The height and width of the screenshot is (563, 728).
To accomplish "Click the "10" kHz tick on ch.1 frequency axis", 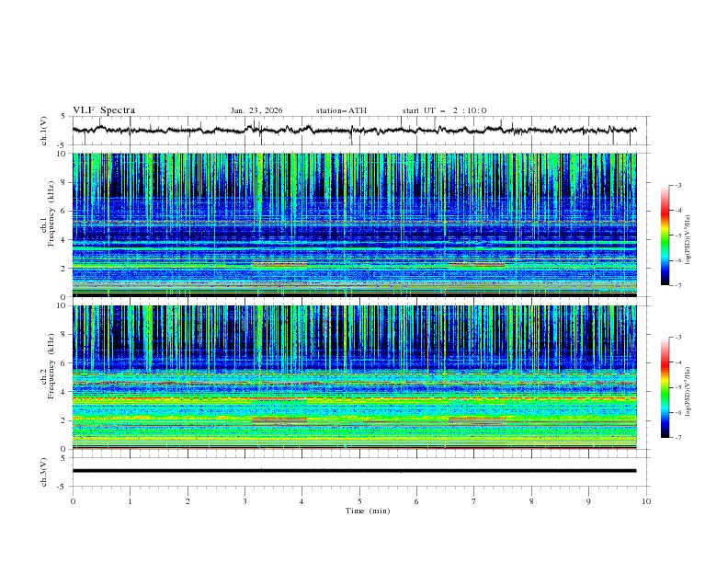I will tap(63, 154).
